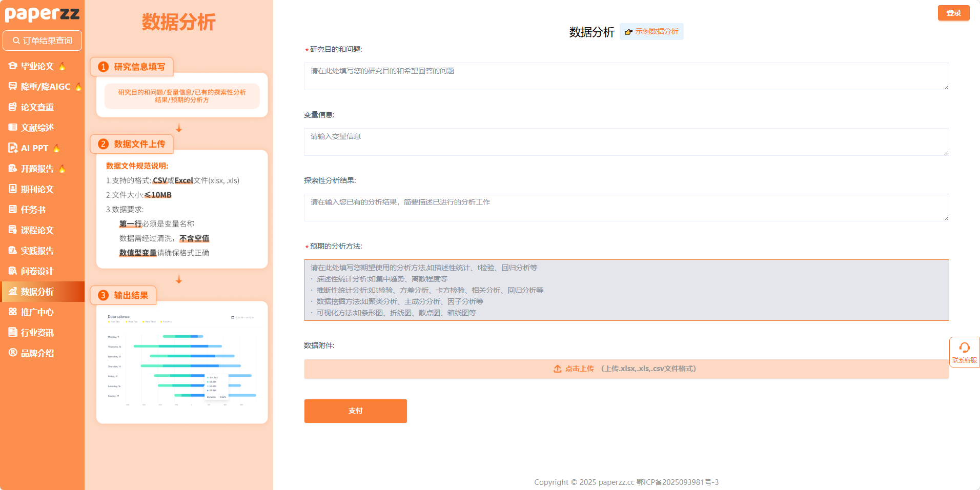
Task: Open the 文献综述 menu item
Action: click(37, 128)
